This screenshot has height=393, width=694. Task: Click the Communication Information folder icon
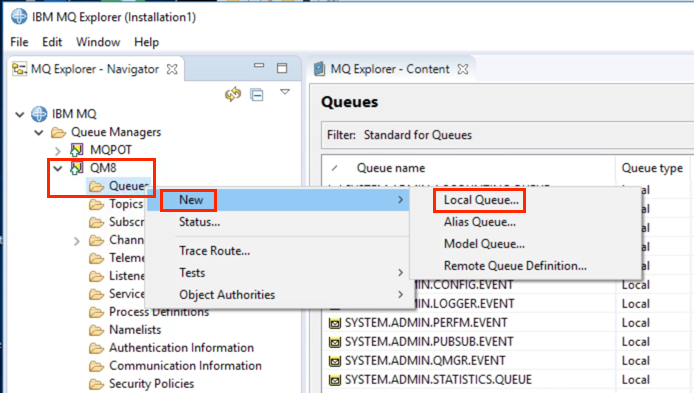click(96, 366)
